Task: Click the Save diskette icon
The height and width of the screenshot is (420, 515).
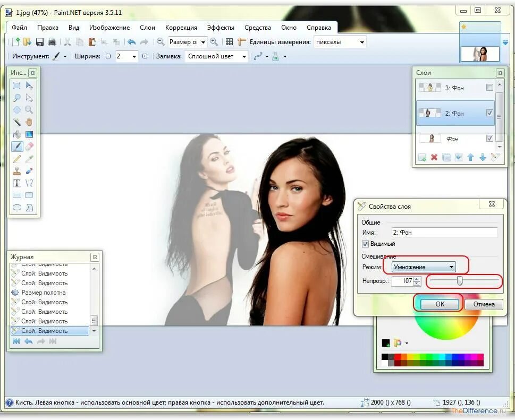Action: click(40, 42)
